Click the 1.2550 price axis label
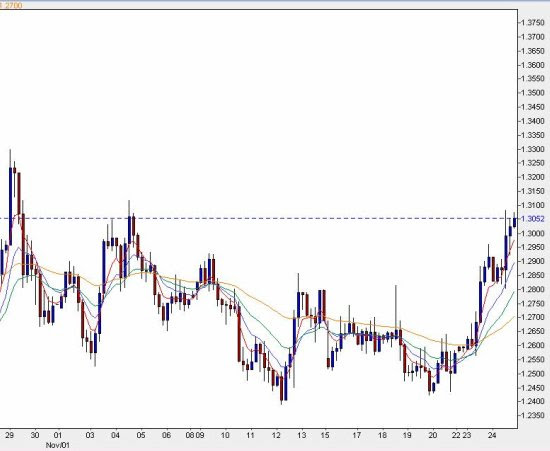 [533, 359]
